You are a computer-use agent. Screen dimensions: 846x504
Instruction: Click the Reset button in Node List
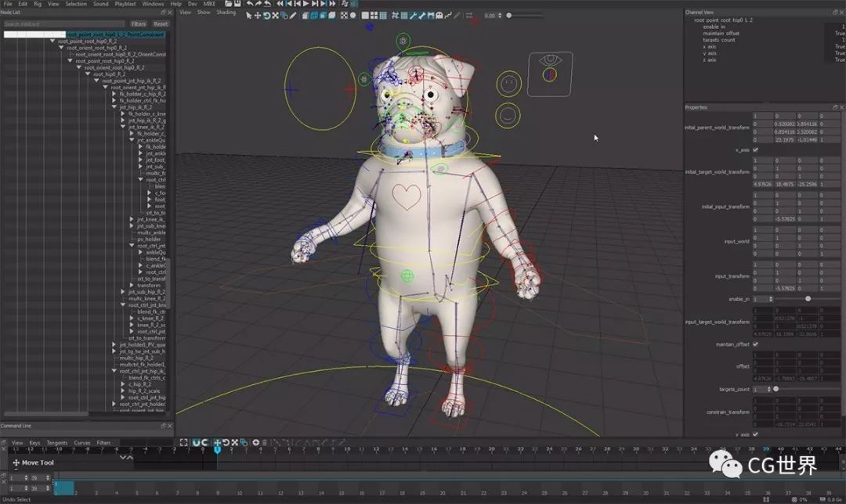(161, 23)
